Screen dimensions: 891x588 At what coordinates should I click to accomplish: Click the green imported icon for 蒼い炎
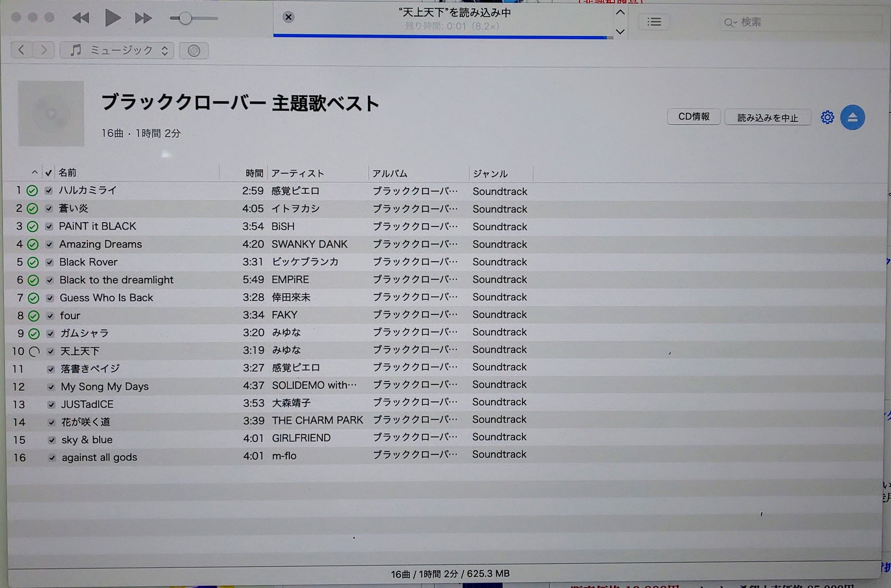point(33,208)
